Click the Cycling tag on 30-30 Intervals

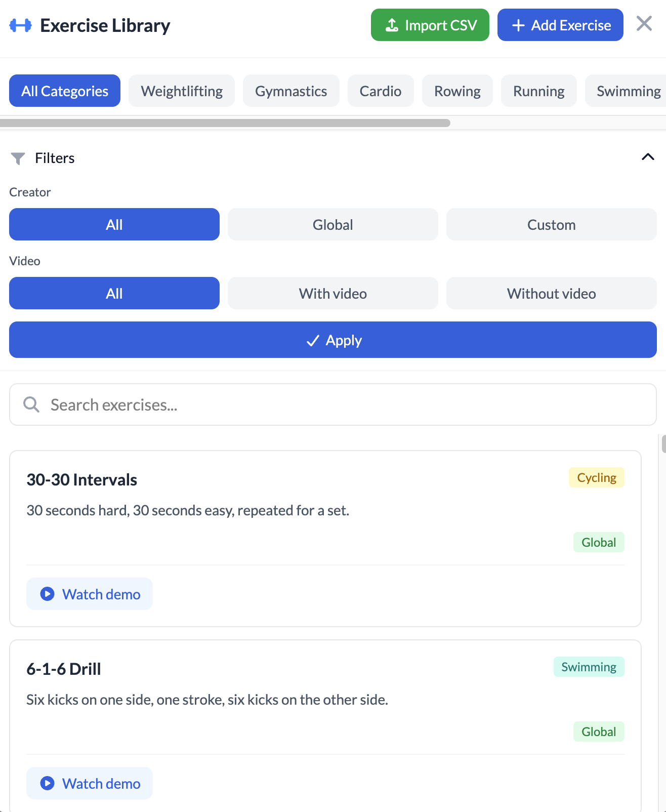coord(596,477)
